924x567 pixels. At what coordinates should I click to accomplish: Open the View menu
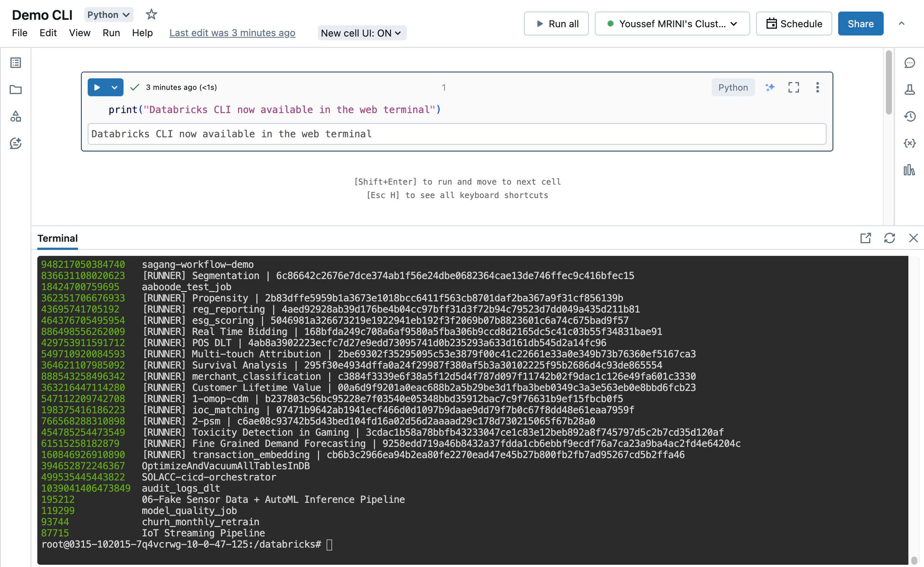[x=80, y=33]
